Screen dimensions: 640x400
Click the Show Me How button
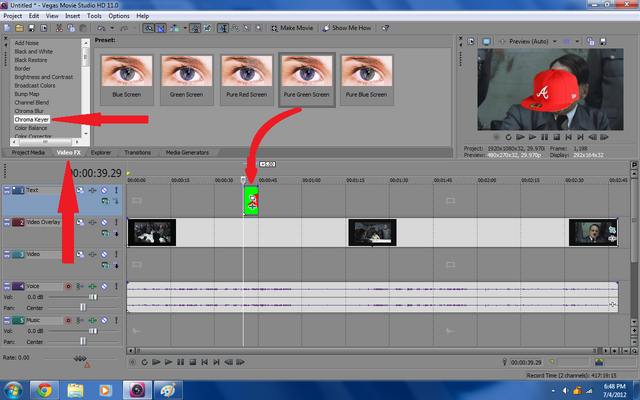click(x=347, y=28)
